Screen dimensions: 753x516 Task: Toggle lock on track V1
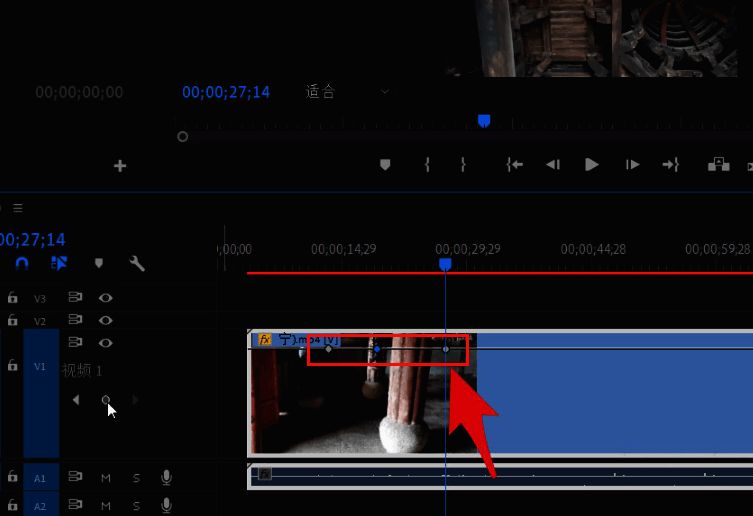click(12, 366)
